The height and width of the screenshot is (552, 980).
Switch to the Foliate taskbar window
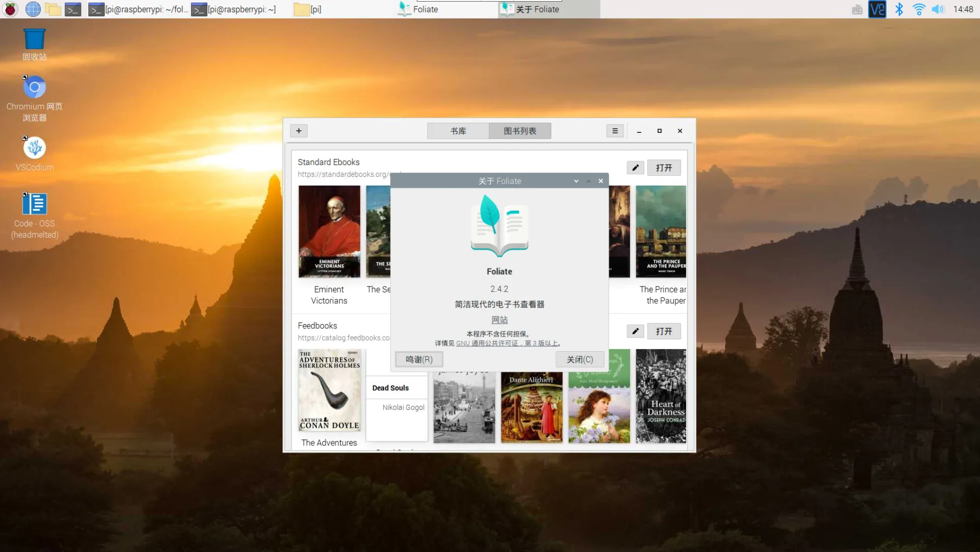pyautogui.click(x=418, y=9)
